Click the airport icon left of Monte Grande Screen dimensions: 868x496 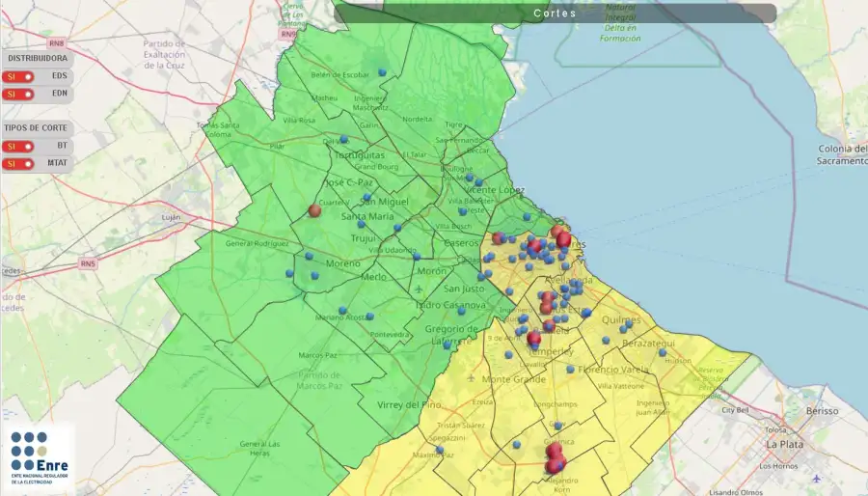(x=471, y=378)
